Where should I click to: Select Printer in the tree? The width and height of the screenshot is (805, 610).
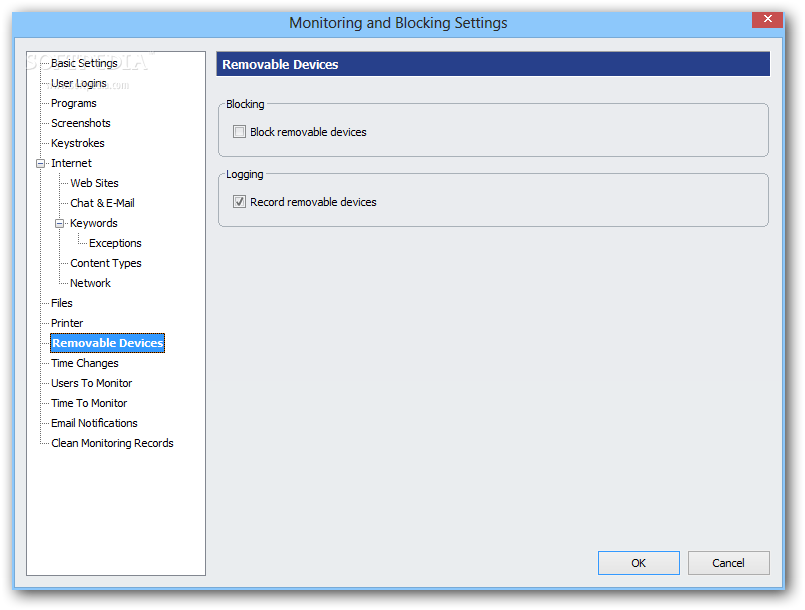pos(67,323)
